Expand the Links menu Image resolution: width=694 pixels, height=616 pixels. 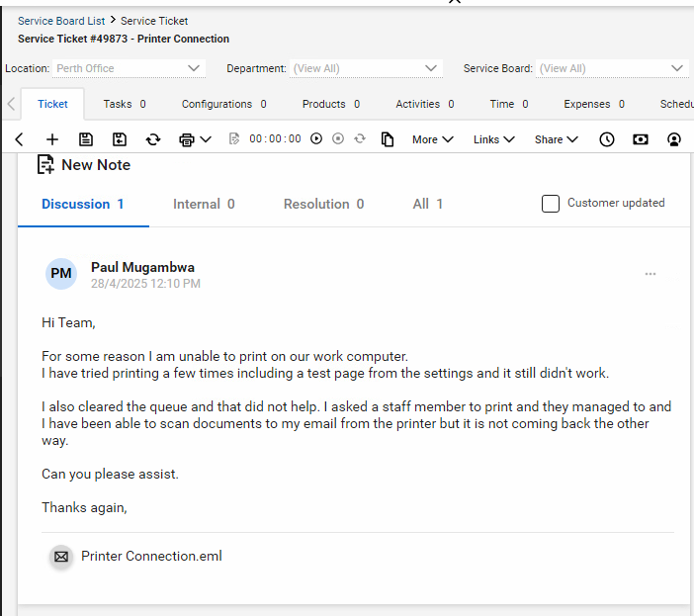pos(493,139)
